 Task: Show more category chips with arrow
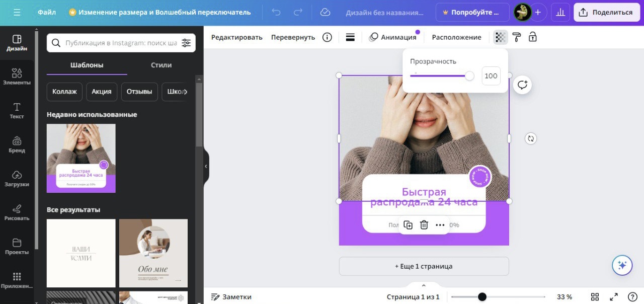(x=186, y=92)
